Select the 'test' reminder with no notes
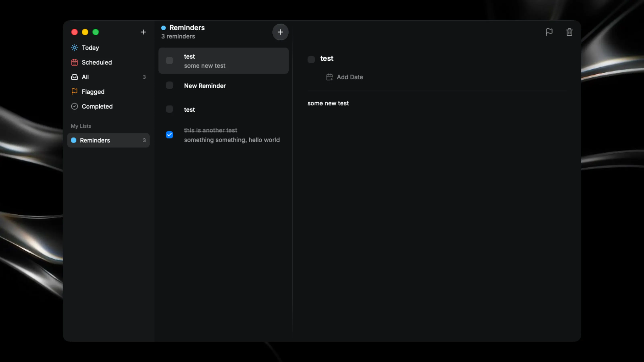 coord(224,109)
